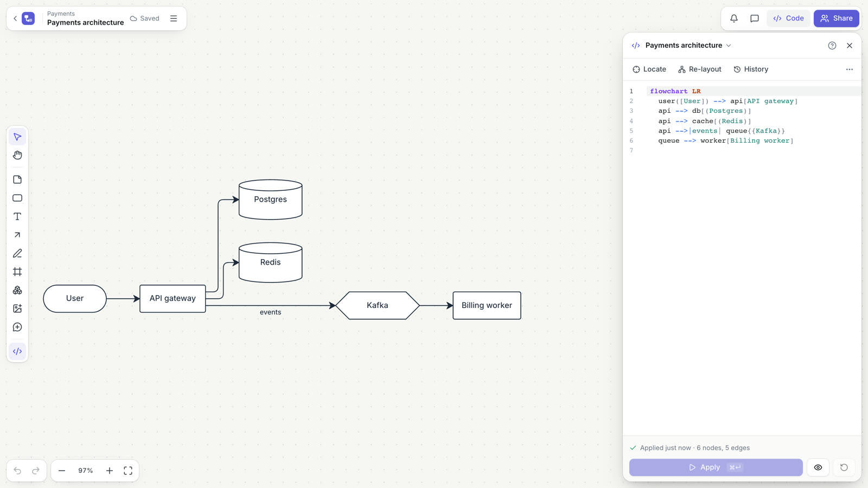This screenshot has height=488, width=868.
Task: Open the comments chat icon
Action: click(755, 18)
